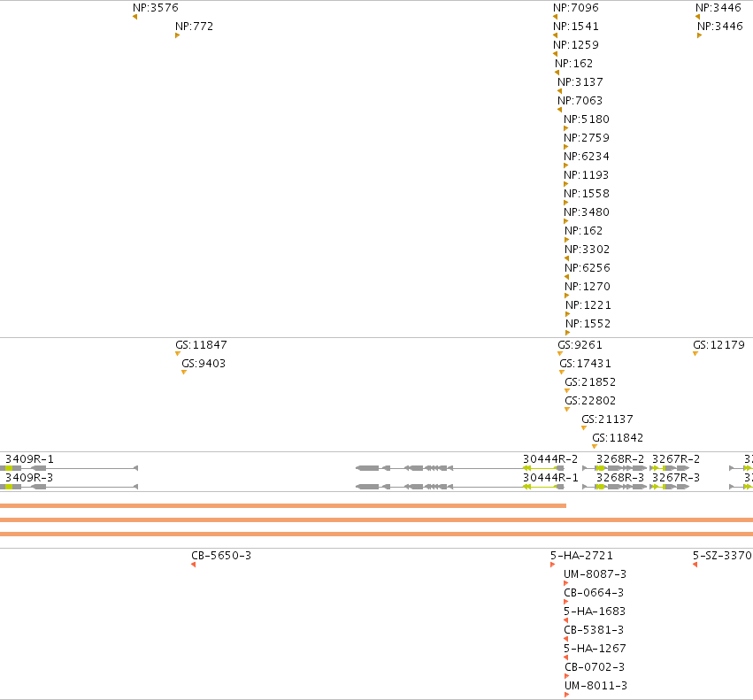753x700 pixels.
Task: Click the UM-8087-3 feature label
Action: pyautogui.click(x=595, y=574)
